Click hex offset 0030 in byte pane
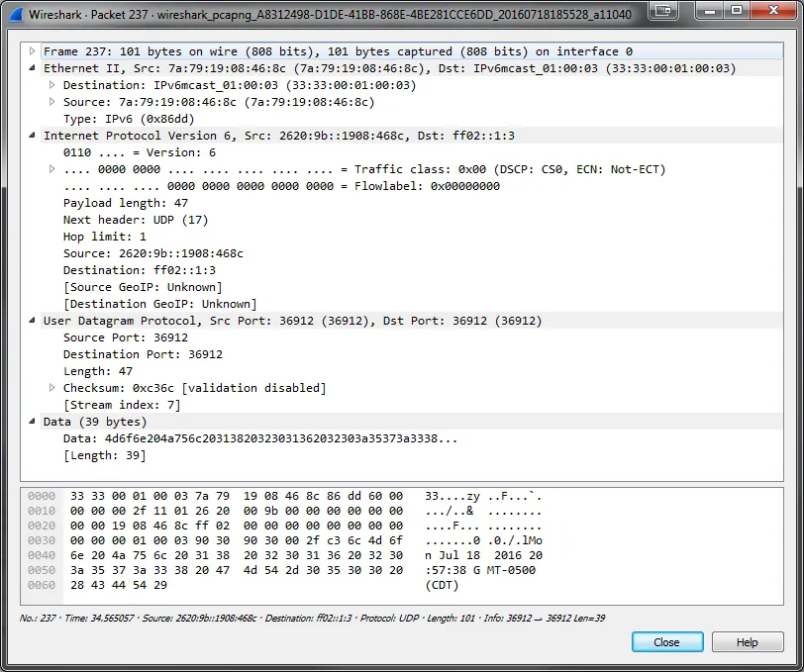The width and height of the screenshot is (804, 672). tap(42, 540)
